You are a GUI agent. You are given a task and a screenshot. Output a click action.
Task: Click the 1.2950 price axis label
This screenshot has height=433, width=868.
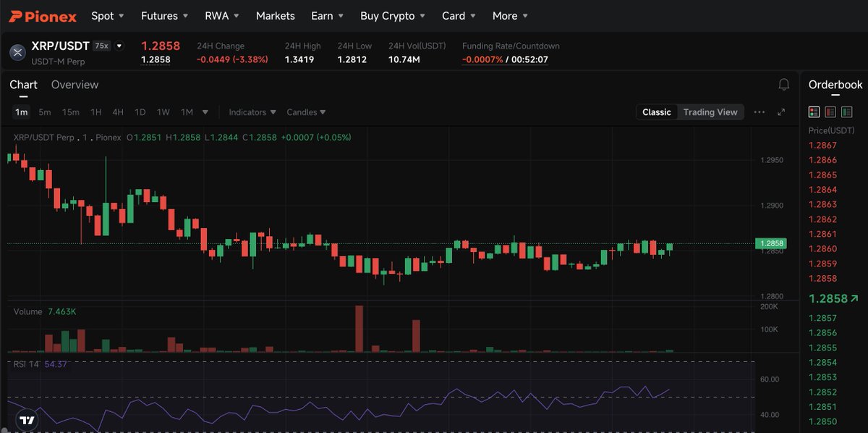pyautogui.click(x=772, y=160)
